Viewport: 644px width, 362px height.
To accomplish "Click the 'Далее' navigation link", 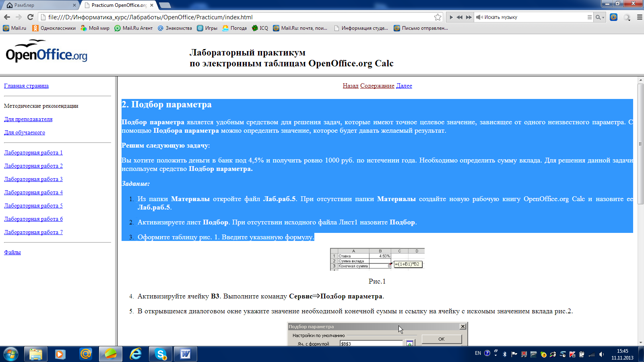I will [404, 86].
